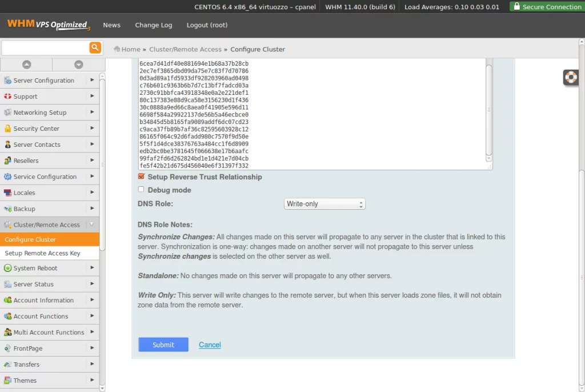The width and height of the screenshot is (585, 392).
Task: Expand Server Contacts menu arrow
Action: click(92, 144)
